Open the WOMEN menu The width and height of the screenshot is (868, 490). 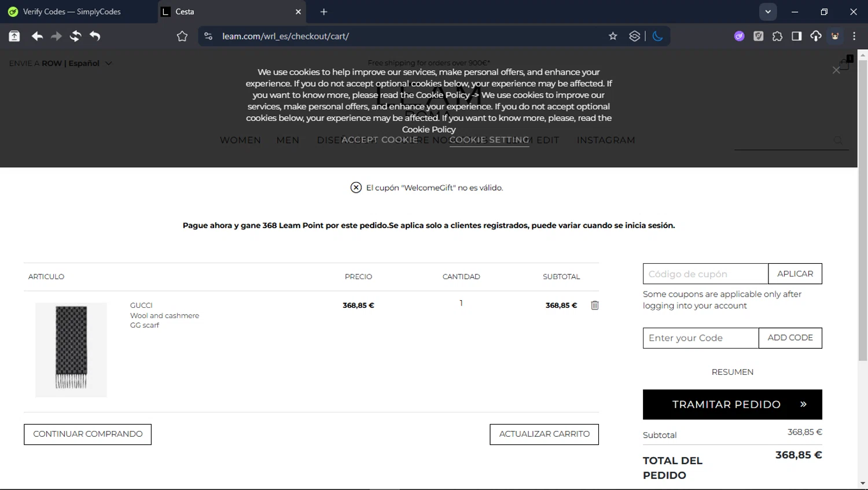240,140
